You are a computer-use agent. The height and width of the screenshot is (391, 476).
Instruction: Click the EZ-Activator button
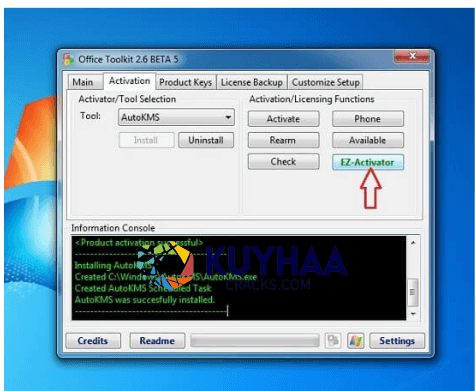point(368,162)
